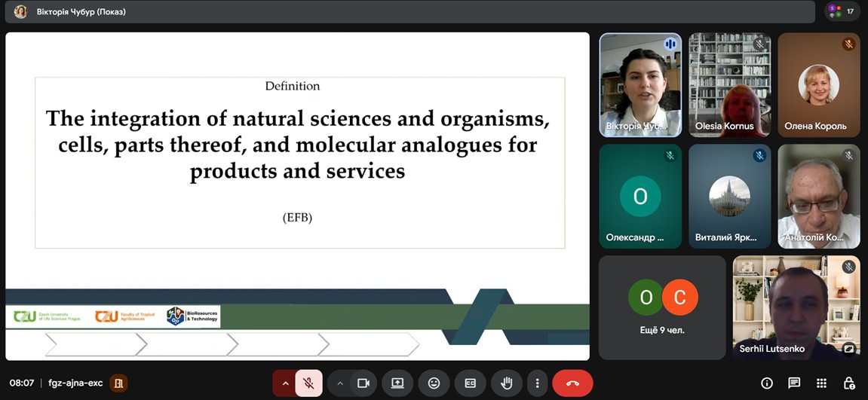Open the tile showing 9 more participants
The height and width of the screenshot is (400, 868).
(662, 307)
